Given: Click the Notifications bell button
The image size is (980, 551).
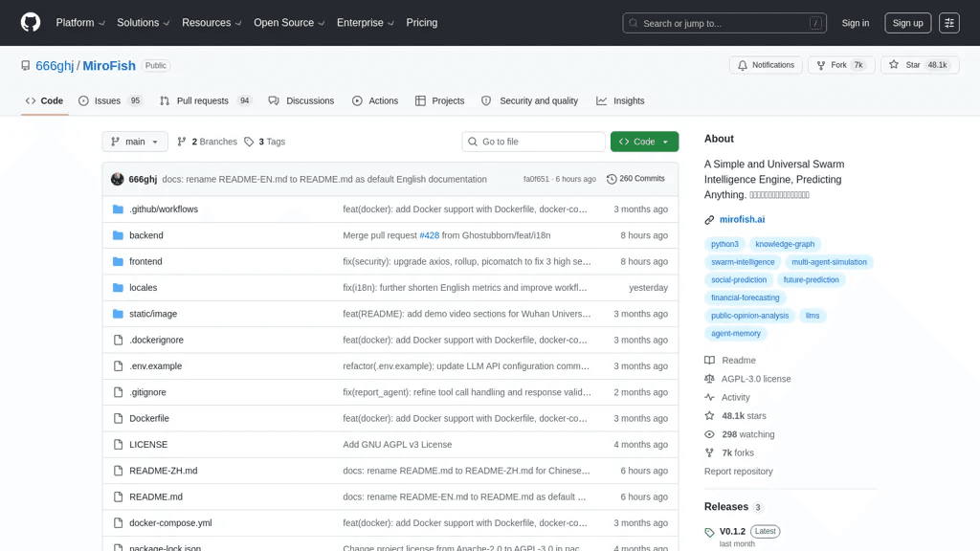Looking at the screenshot, I should coord(766,65).
